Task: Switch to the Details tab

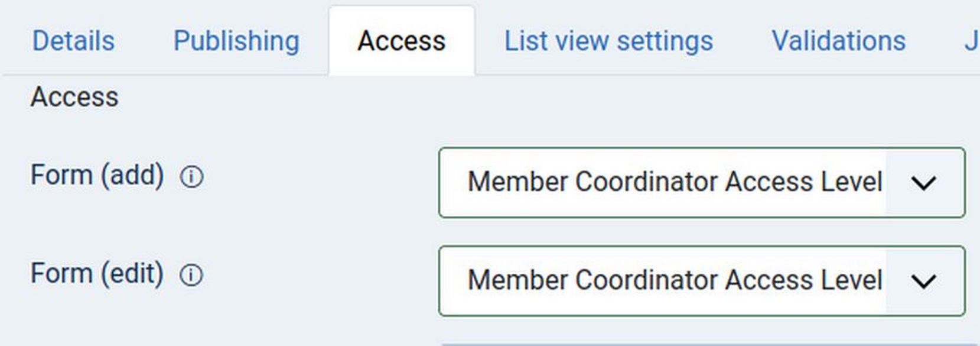Action: 73,41
